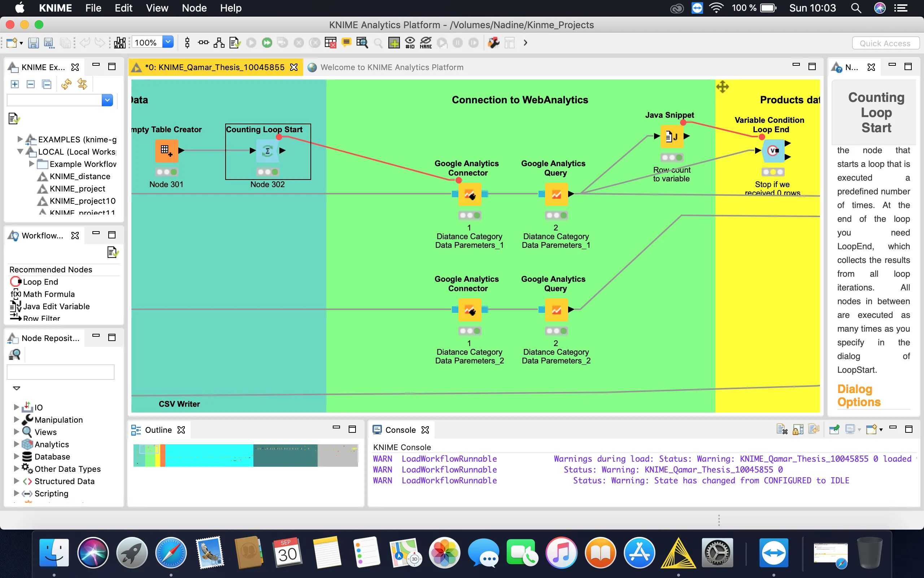Click the Save workflow icon
Image resolution: width=924 pixels, height=578 pixels.
click(x=33, y=43)
